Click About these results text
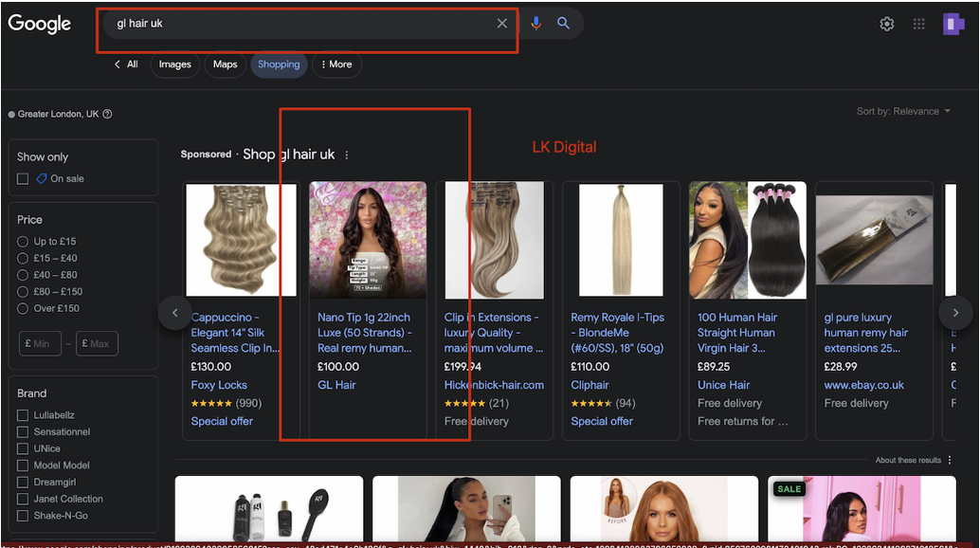The width and height of the screenshot is (980, 548). (908, 460)
